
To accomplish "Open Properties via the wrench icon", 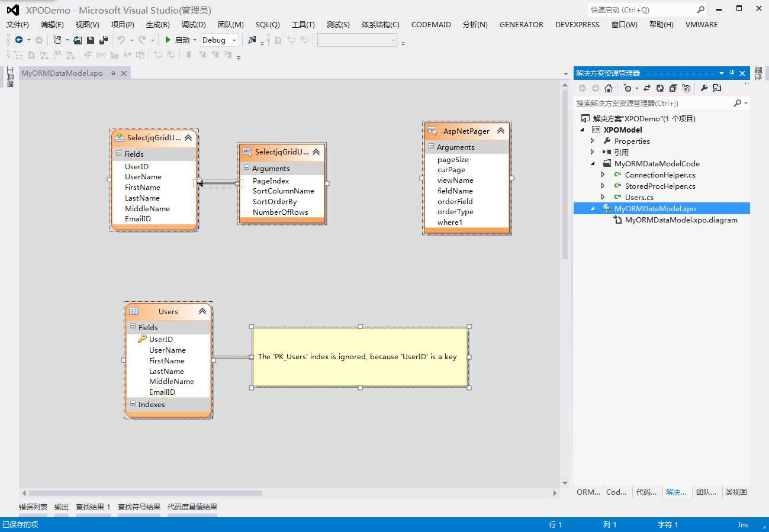I will click(704, 88).
